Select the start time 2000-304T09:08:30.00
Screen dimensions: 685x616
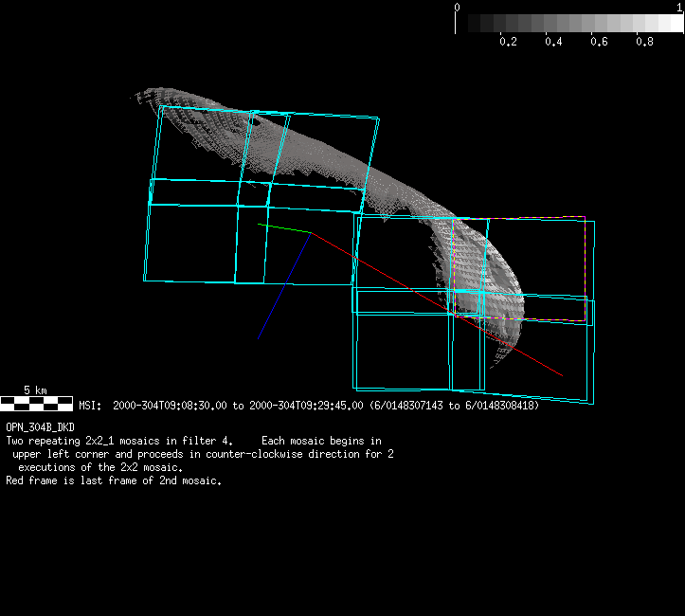tap(170, 406)
